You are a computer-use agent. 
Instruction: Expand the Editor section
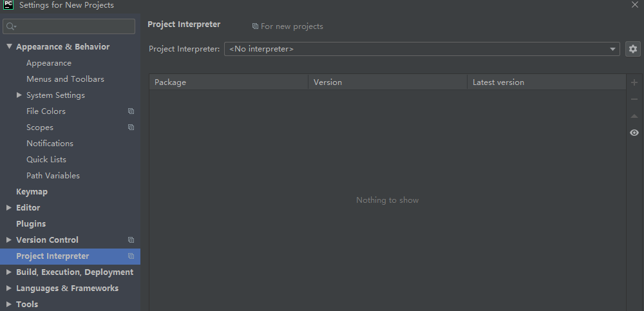[x=8, y=208]
